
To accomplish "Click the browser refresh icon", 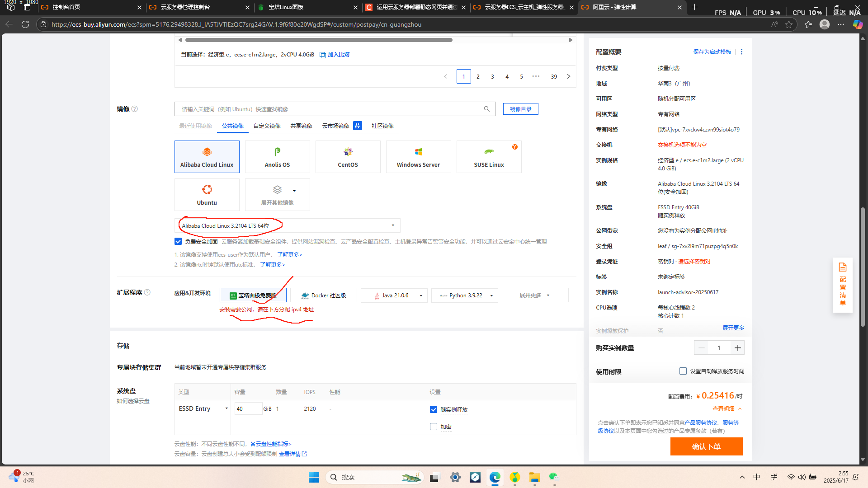I will coord(25,24).
